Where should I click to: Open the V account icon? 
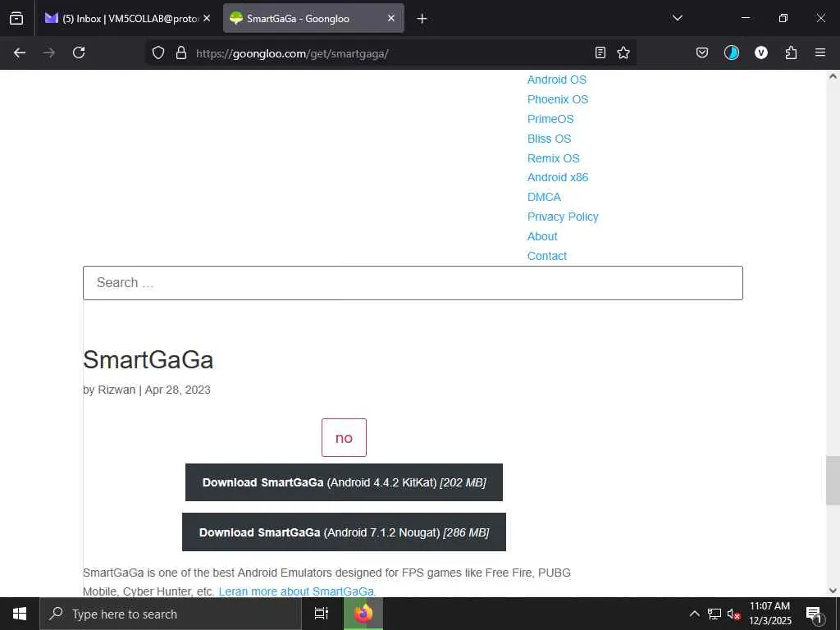pyautogui.click(x=760, y=52)
